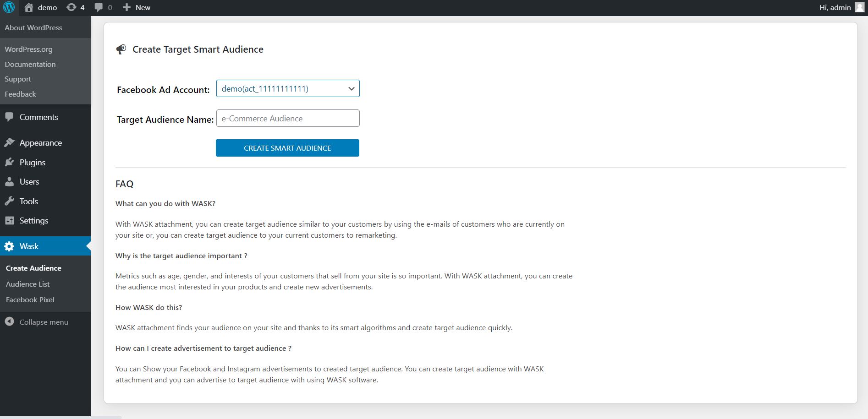
Task: Open the admin avatar picture
Action: pos(860,7)
